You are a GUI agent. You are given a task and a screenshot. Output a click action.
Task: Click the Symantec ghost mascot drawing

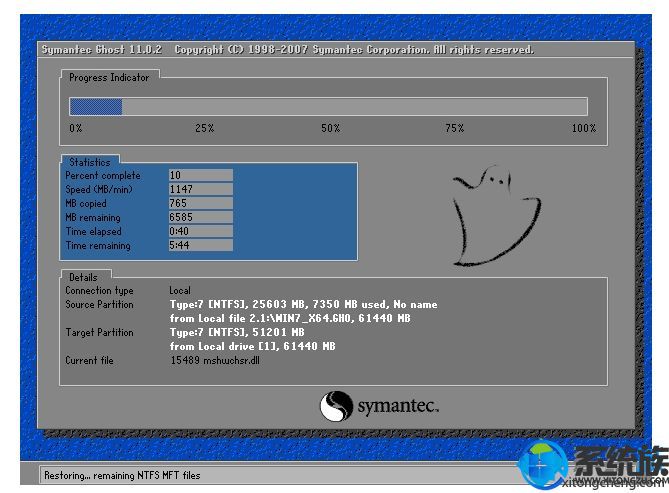tap(497, 216)
